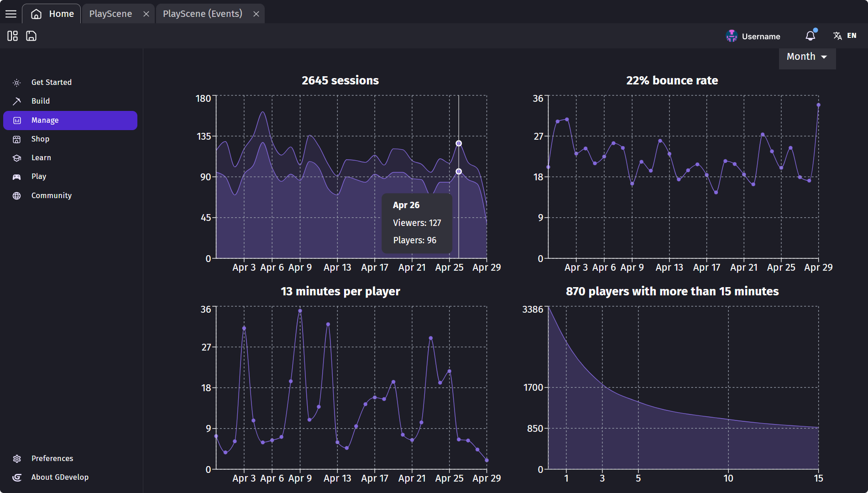Toggle the language selector EN

(845, 36)
